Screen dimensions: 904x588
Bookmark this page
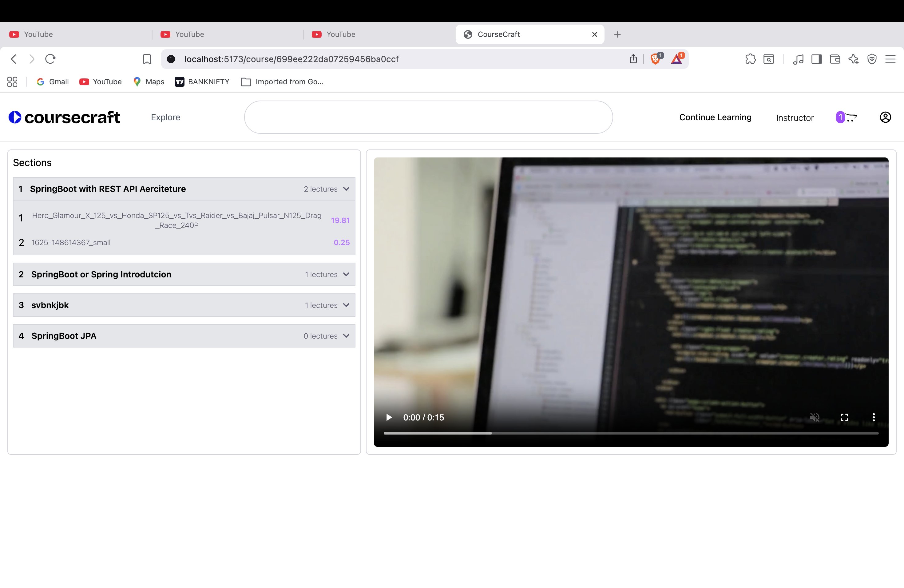point(147,59)
